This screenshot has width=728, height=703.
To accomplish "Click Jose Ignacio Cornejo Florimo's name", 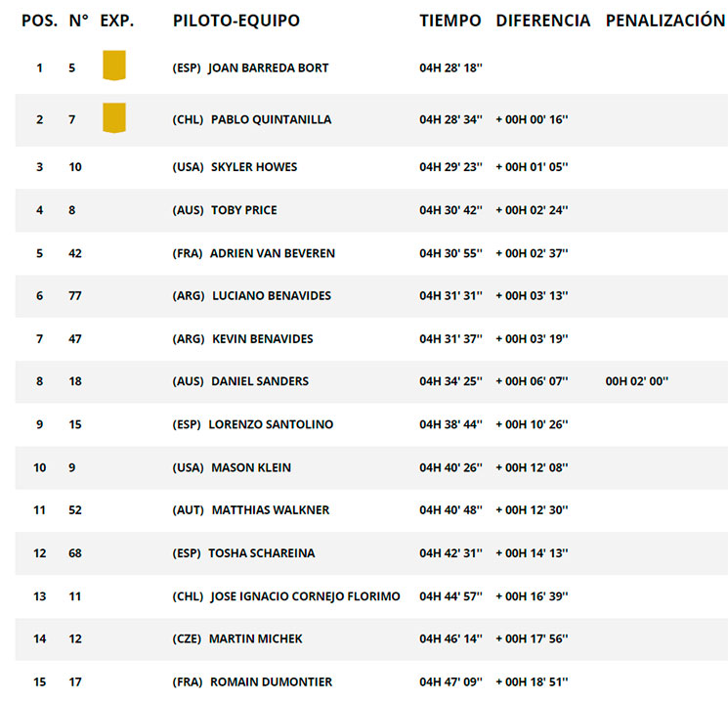I will (305, 596).
